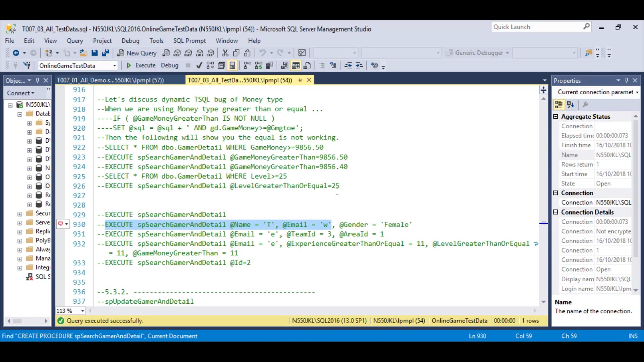This screenshot has width=644, height=362.
Task: Open the OnlineGameTestData database dropdown
Action: click(114, 66)
